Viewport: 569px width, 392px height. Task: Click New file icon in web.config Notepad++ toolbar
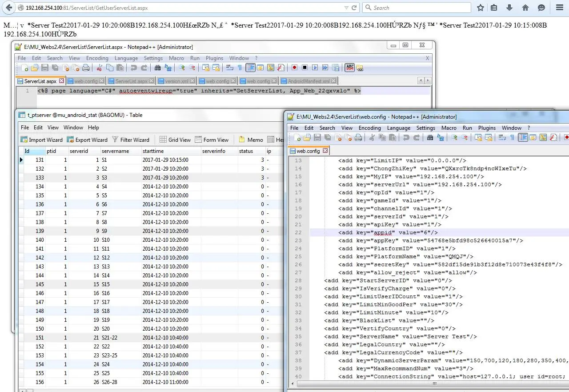[x=297, y=137]
